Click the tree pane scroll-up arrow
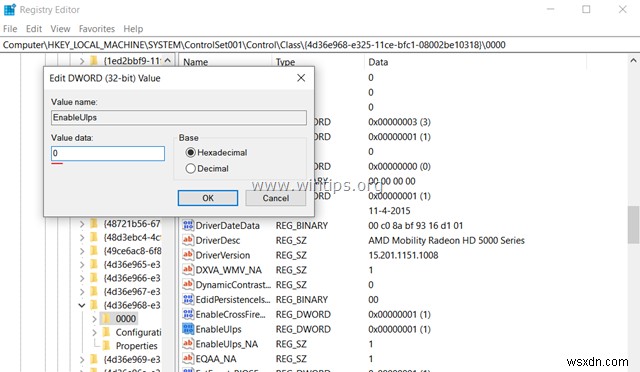 tap(167, 60)
